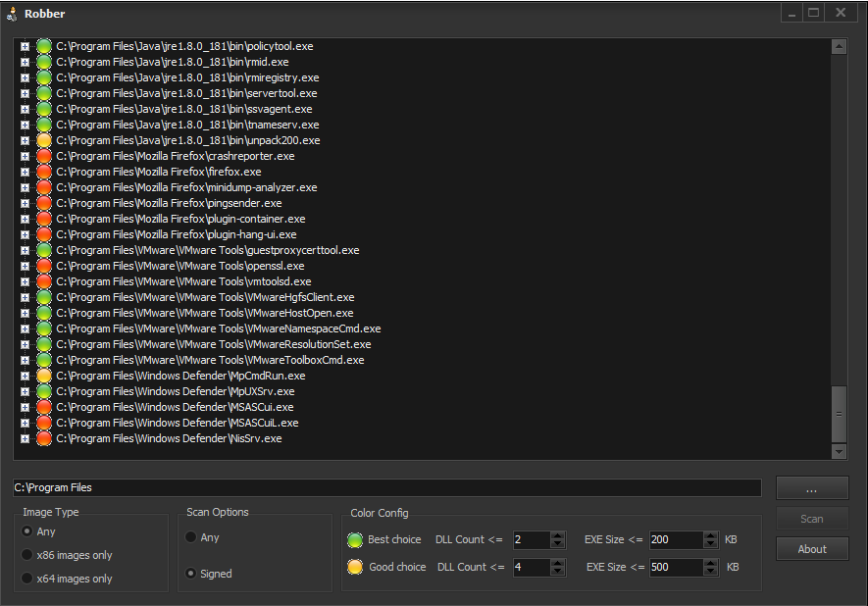Click the green dot beside MpUXSrv.exe
Screen dimensions: 868x606
[44, 391]
